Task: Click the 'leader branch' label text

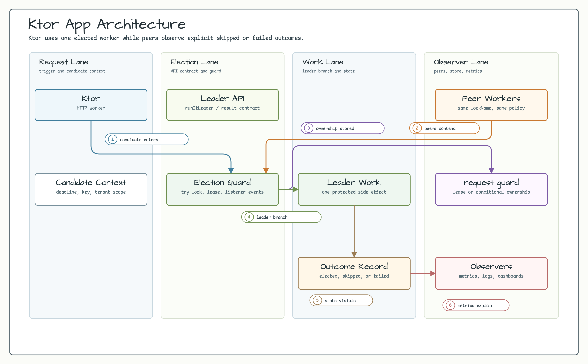Action: pyautogui.click(x=272, y=217)
